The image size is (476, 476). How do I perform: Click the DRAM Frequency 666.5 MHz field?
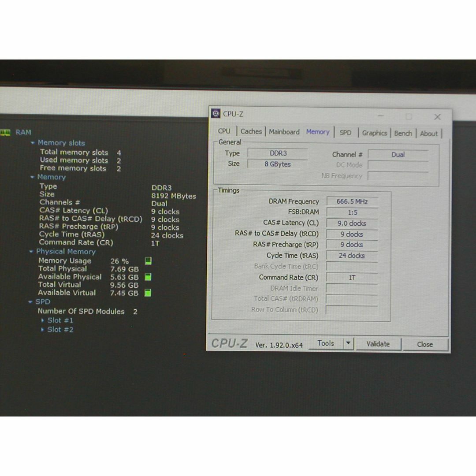(352, 201)
